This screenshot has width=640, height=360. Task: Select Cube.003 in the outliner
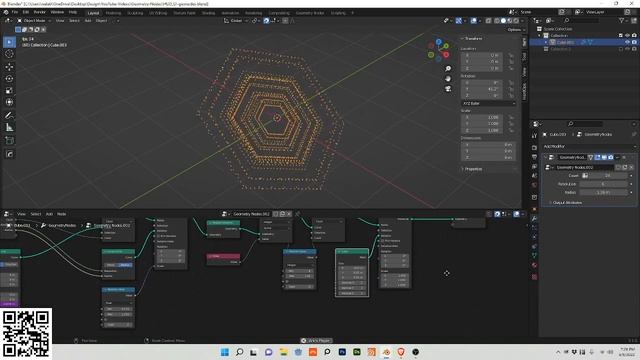(565, 42)
